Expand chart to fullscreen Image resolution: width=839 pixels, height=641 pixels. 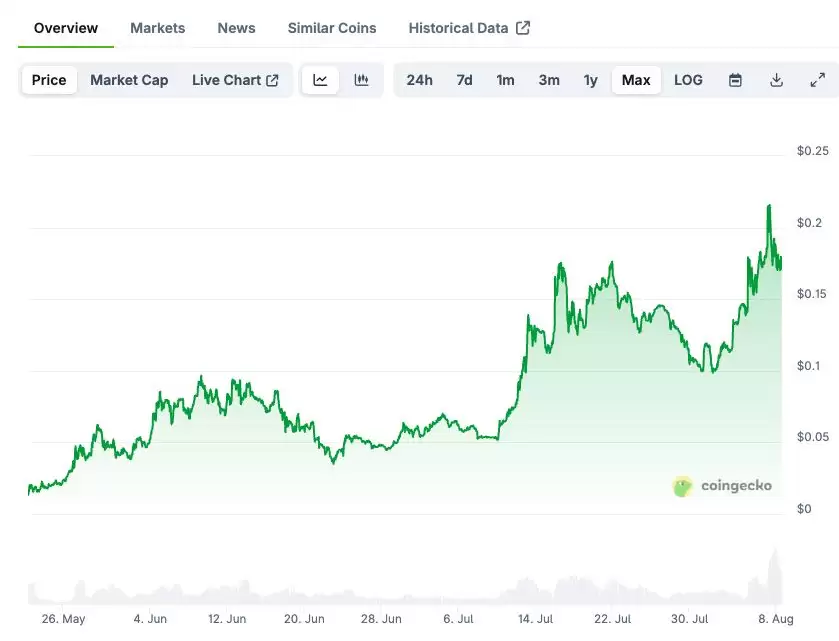pos(817,80)
